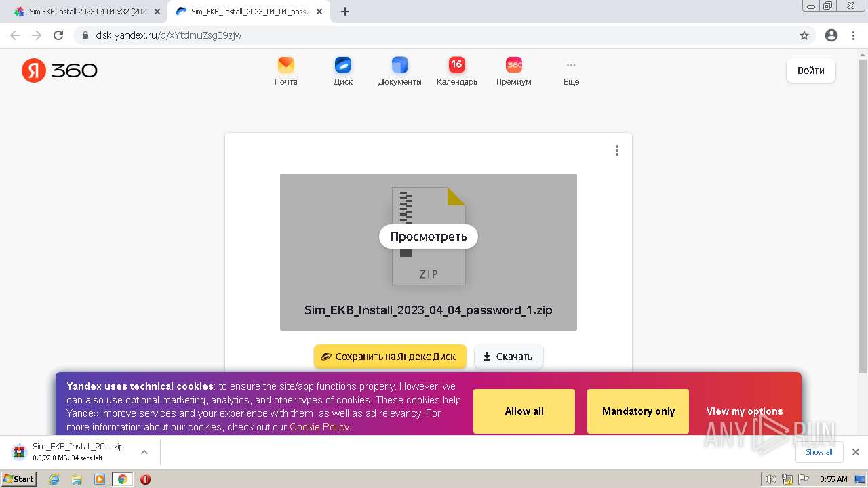Screen dimensions: 868x488
Task: Launch Internet Explorer from taskbar
Action: tap(54, 479)
